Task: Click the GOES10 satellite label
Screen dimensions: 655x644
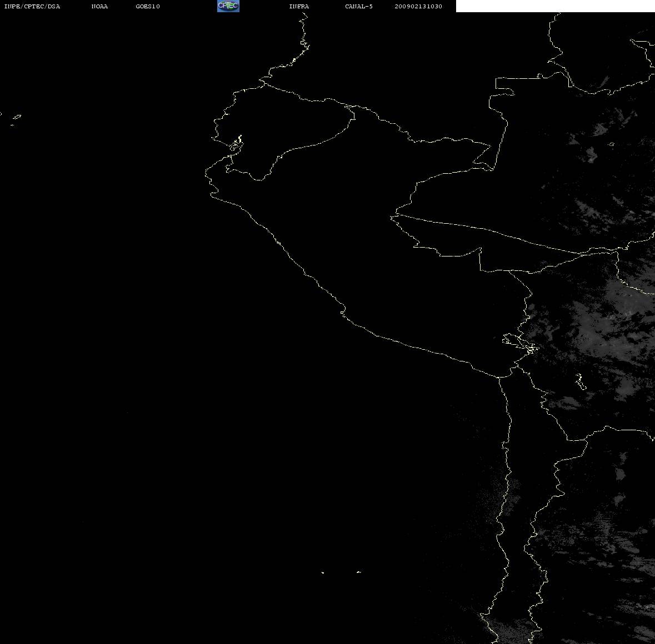Action: tap(148, 6)
